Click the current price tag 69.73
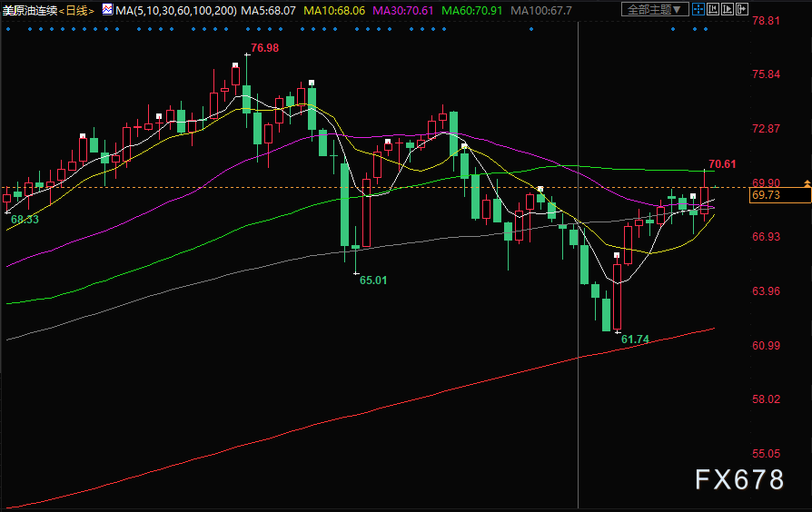Image resolution: width=812 pixels, height=512 pixels. [x=780, y=195]
